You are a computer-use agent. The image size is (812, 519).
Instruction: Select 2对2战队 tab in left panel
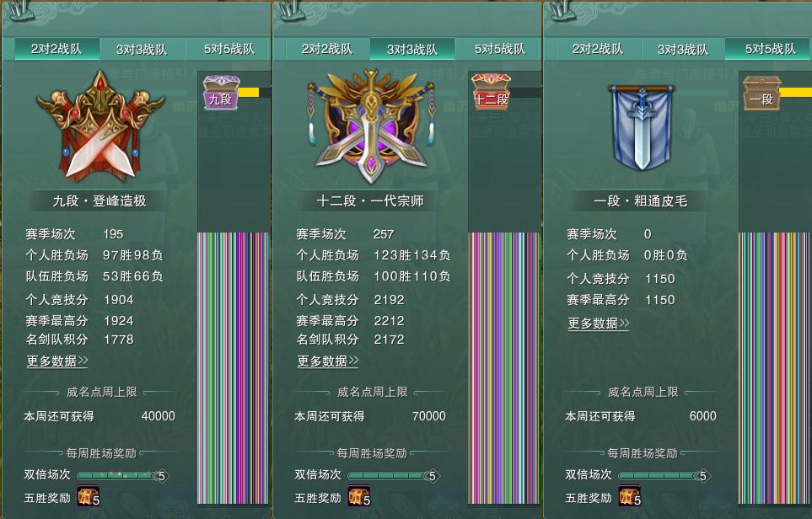pos(56,49)
